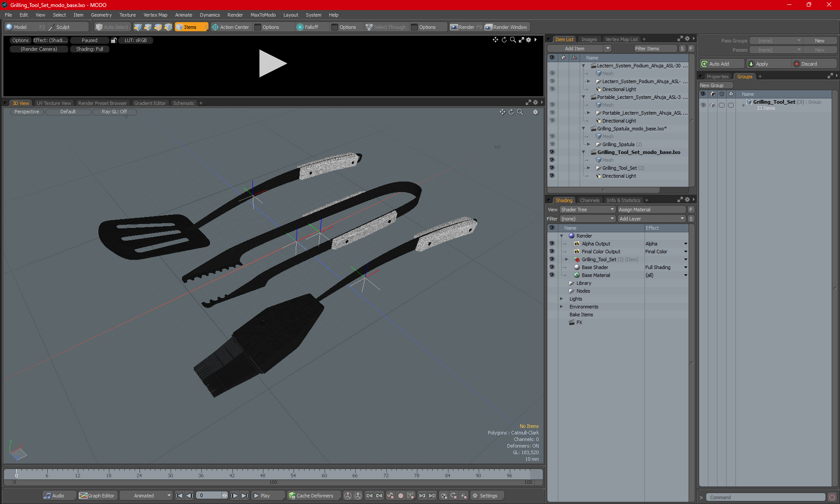Select the Sculpt tool

coord(63,27)
